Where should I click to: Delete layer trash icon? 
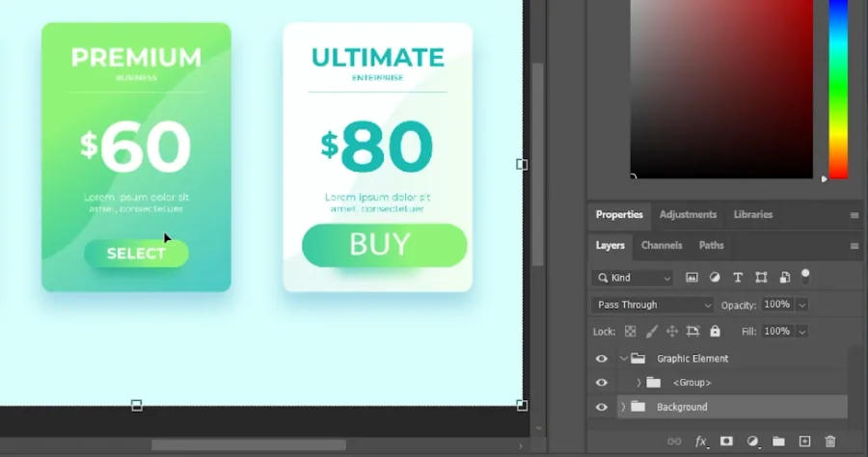click(x=829, y=441)
